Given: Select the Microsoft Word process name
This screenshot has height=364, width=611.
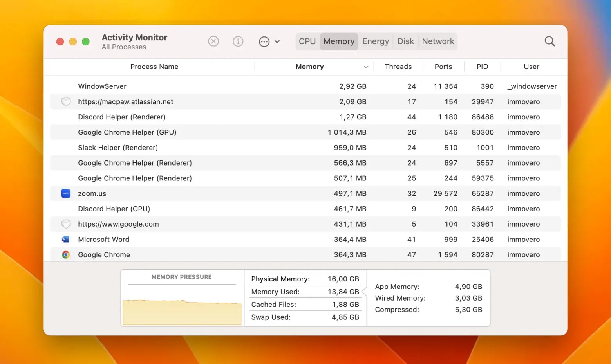Looking at the screenshot, I should pos(103,239).
